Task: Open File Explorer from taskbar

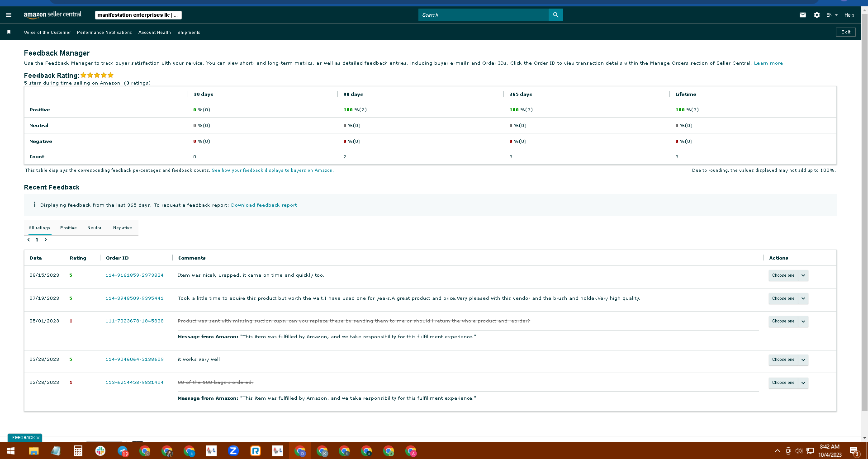Action: click(x=33, y=451)
